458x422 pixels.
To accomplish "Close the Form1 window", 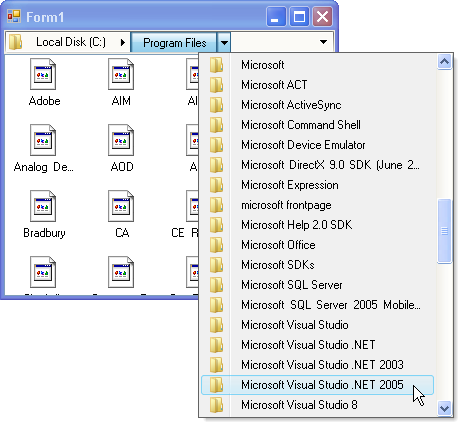I will tap(322, 16).
